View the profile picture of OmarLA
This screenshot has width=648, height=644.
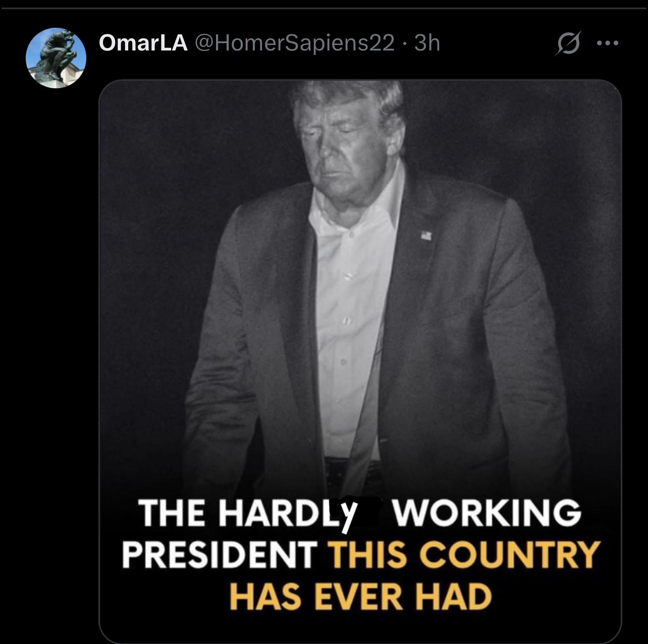pyautogui.click(x=56, y=58)
